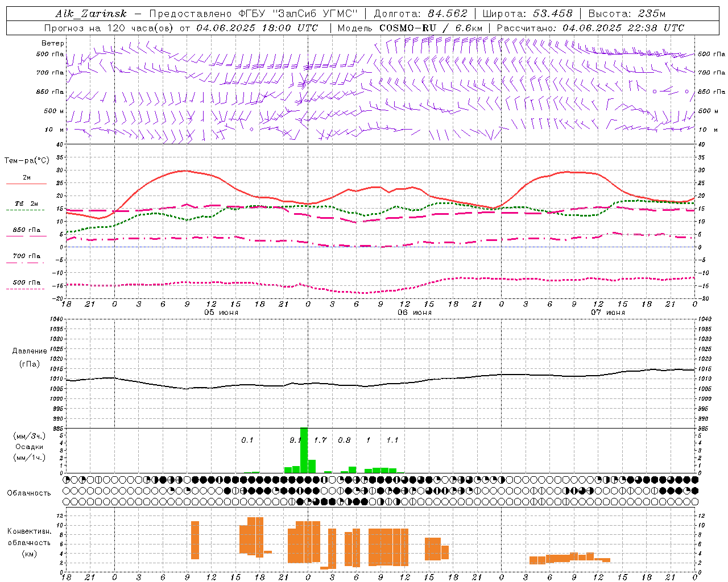Viewport: 728px width, 582px height.
Task: Select the latitude value Широта: 53.458
Action: (x=527, y=14)
